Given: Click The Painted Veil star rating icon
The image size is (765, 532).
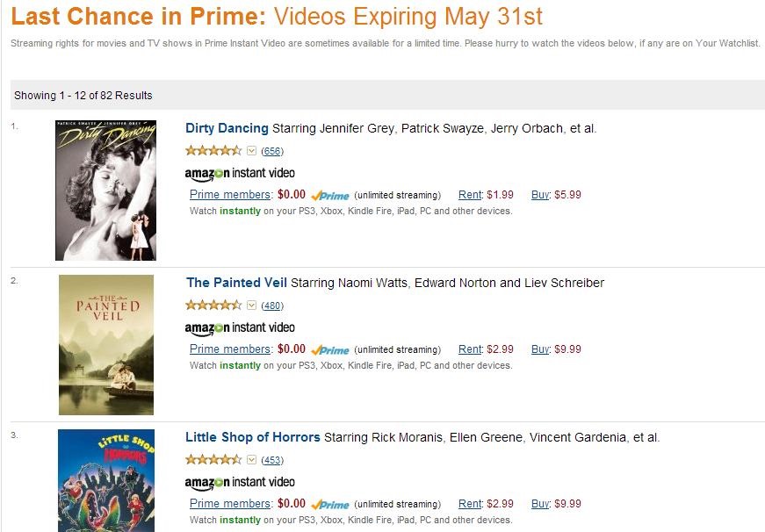Looking at the screenshot, I should click(x=213, y=306).
